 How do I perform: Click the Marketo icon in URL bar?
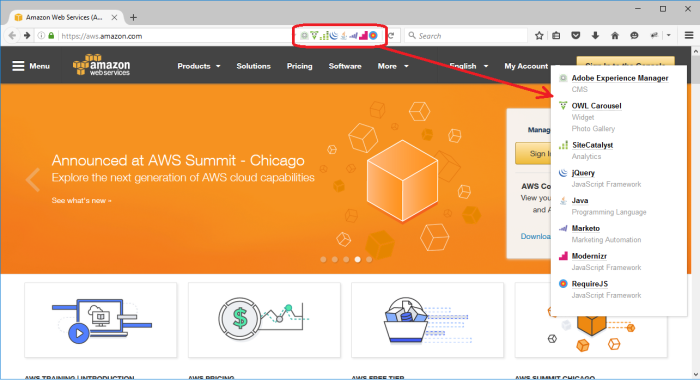point(353,35)
